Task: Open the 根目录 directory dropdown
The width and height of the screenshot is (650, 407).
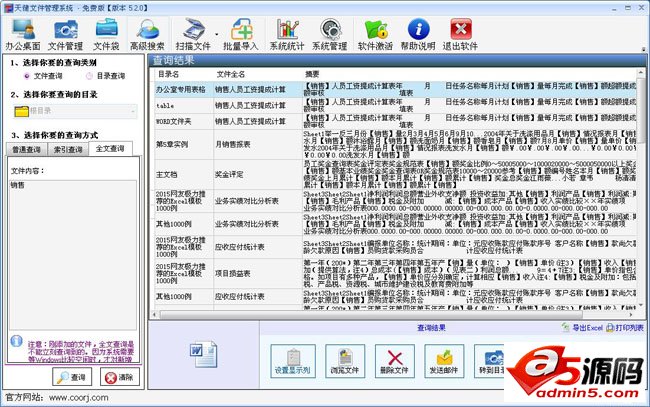Action: coord(75,111)
